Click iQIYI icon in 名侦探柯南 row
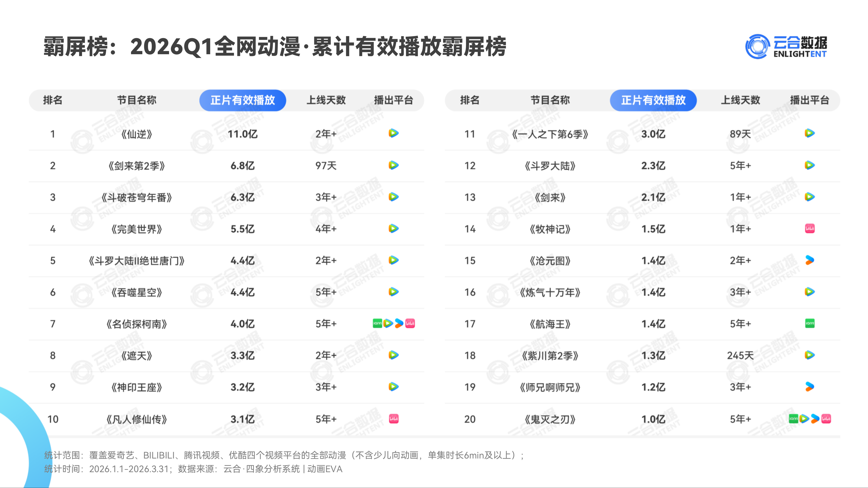 (377, 323)
